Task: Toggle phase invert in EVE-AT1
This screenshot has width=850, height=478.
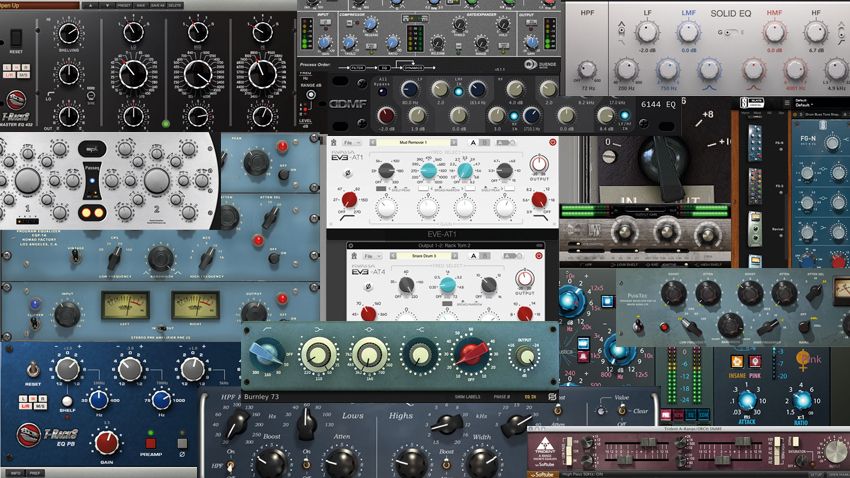Action: point(347,173)
